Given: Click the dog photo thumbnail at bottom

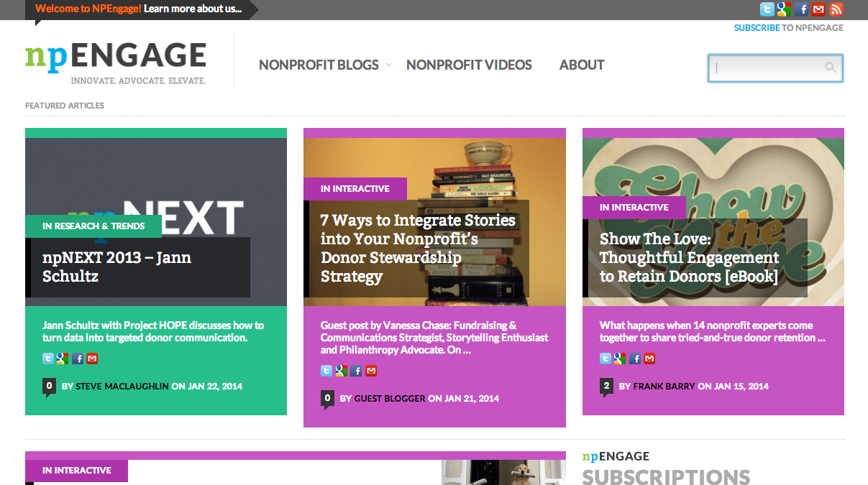Looking at the screenshot, I should point(503,472).
